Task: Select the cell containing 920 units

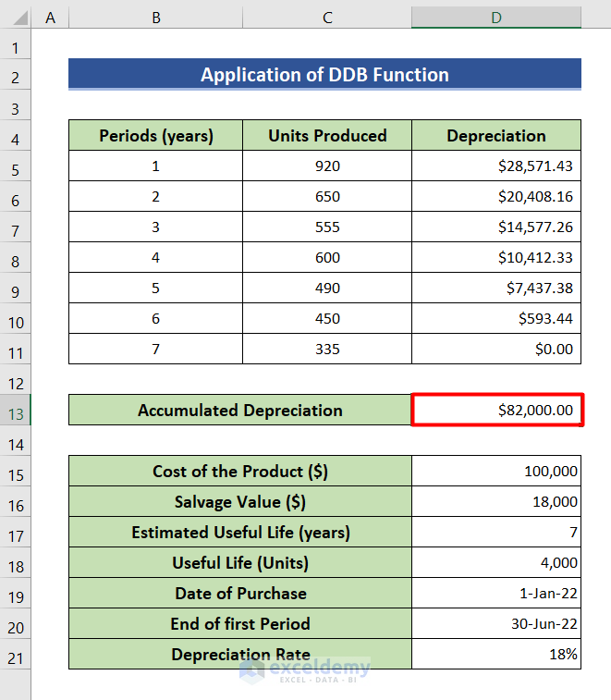Action: pyautogui.click(x=327, y=166)
